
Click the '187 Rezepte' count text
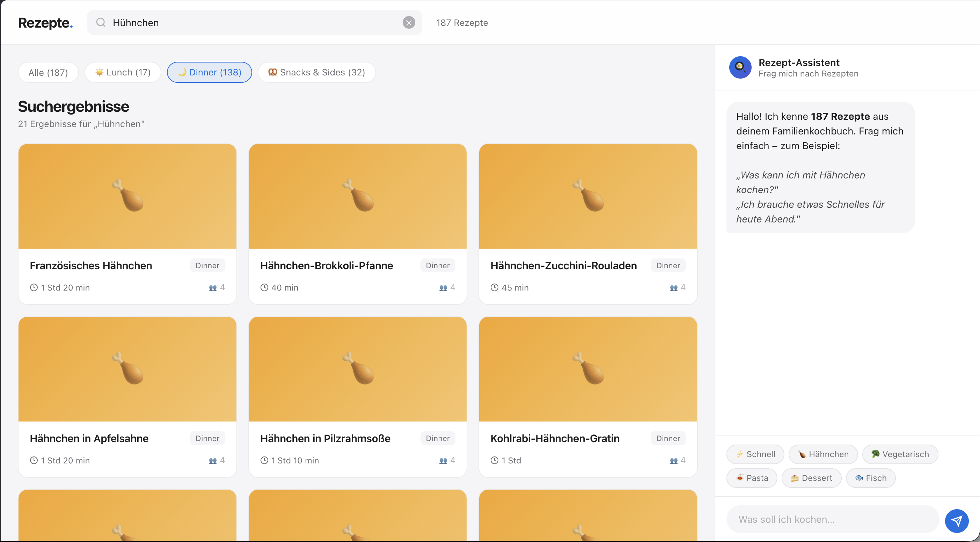462,23
